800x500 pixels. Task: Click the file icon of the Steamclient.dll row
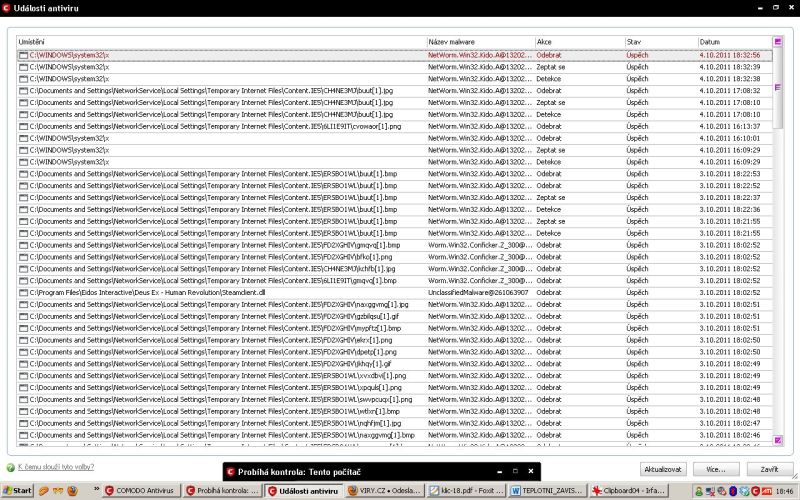pyautogui.click(x=23, y=293)
